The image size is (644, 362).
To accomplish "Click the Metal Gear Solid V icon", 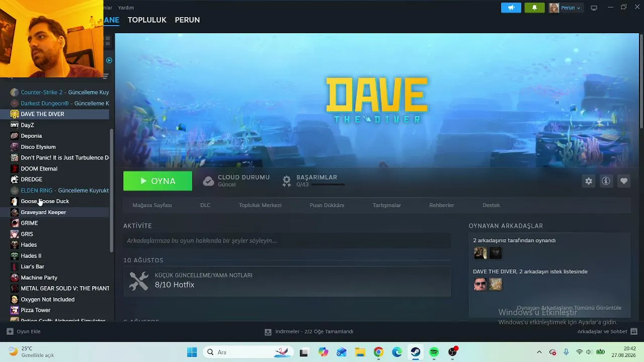I will point(15,289).
